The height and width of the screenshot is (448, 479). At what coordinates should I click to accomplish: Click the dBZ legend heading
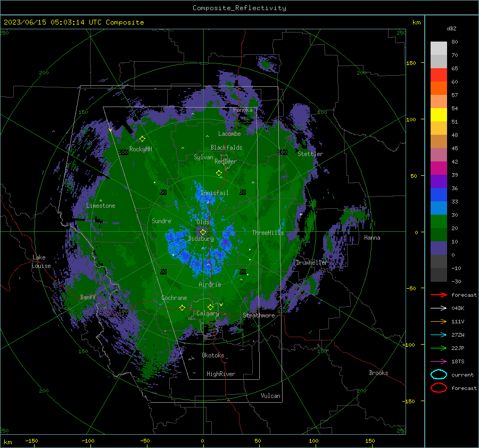tap(451, 28)
